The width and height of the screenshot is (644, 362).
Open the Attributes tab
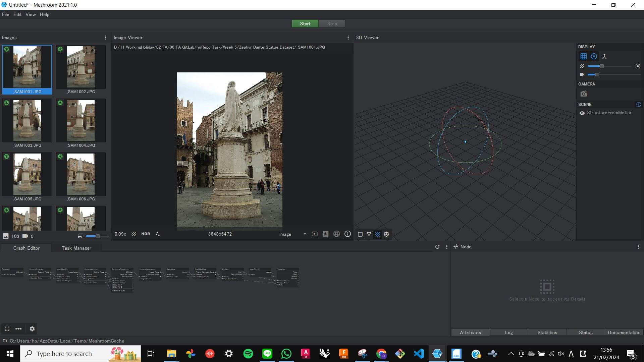coord(470,333)
